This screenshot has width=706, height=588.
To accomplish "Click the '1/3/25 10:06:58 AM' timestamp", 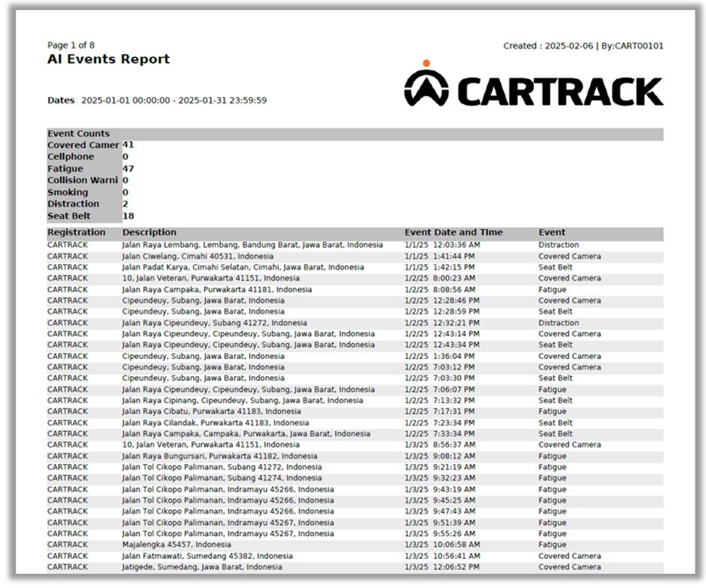I will 442,544.
